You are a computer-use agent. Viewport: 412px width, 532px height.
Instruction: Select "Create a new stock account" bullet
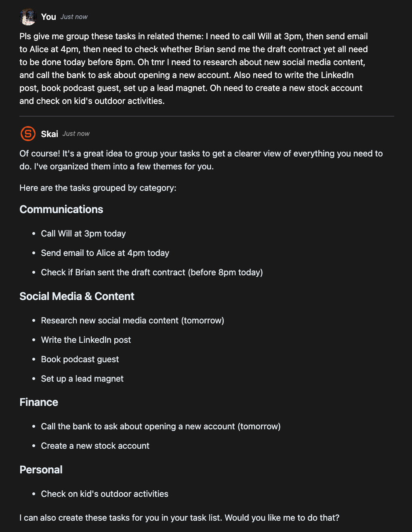(95, 446)
